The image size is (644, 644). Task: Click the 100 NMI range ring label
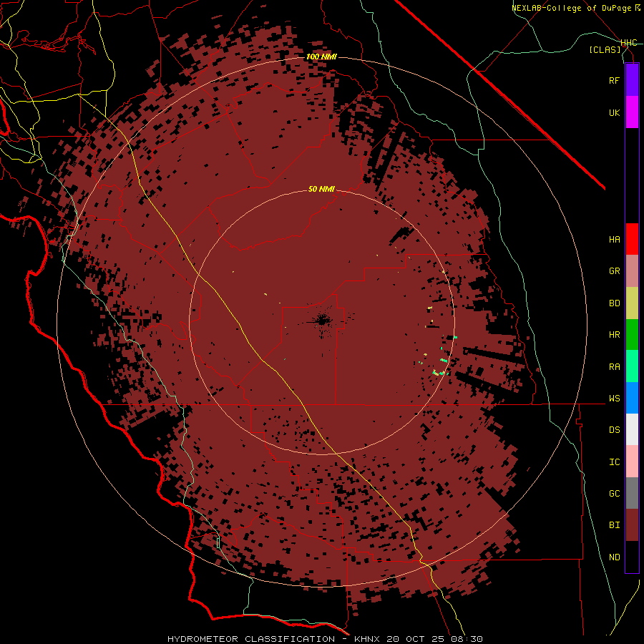[x=321, y=57]
